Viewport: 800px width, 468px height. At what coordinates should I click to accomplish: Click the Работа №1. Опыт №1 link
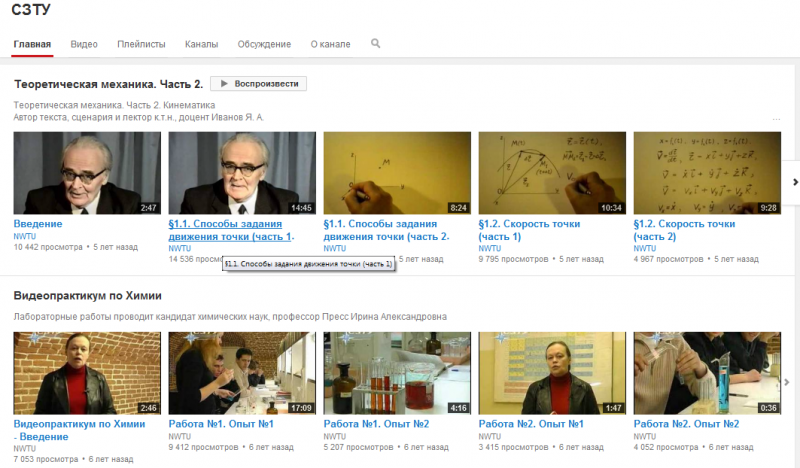point(221,424)
